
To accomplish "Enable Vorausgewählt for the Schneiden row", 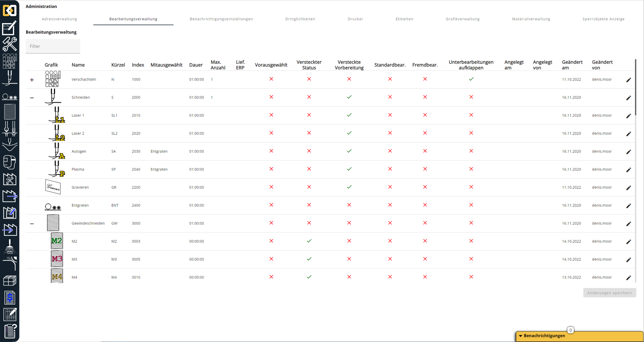I will point(271,97).
